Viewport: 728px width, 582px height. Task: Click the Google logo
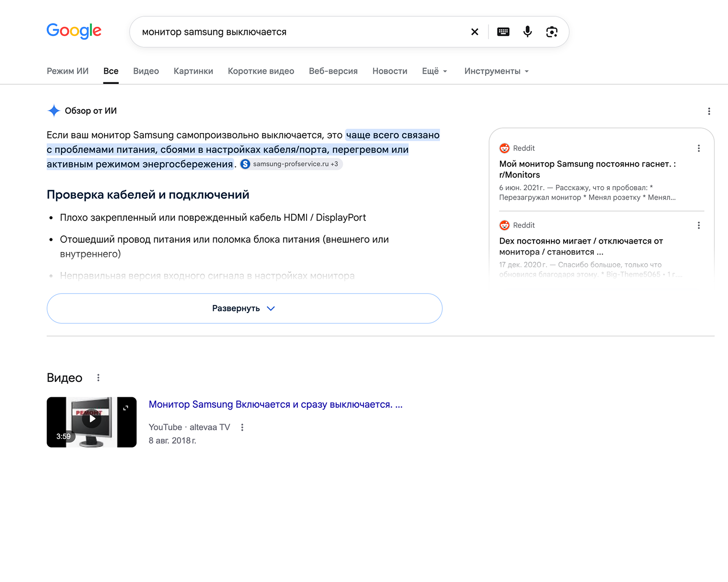(74, 31)
